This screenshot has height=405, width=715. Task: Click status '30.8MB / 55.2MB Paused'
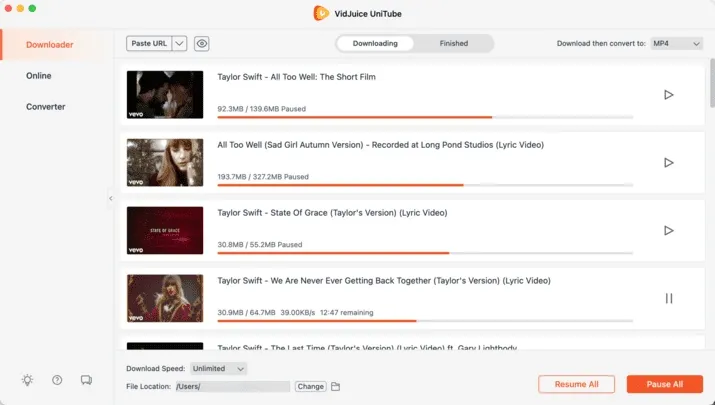[260, 245]
